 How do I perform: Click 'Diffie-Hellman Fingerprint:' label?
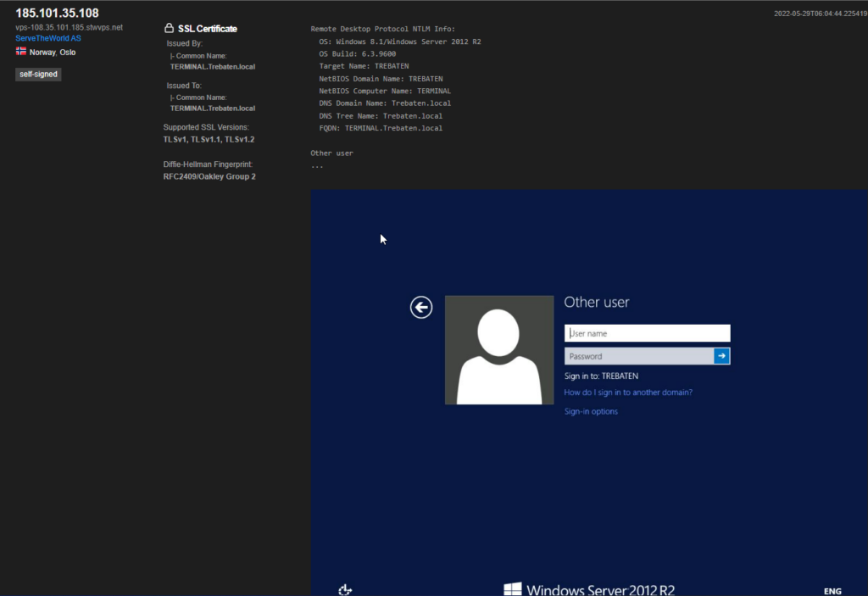[x=208, y=164]
